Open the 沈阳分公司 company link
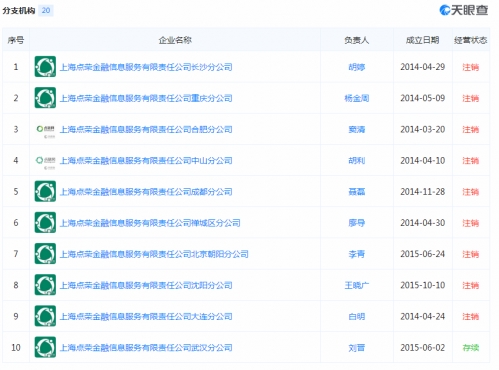 146,285
